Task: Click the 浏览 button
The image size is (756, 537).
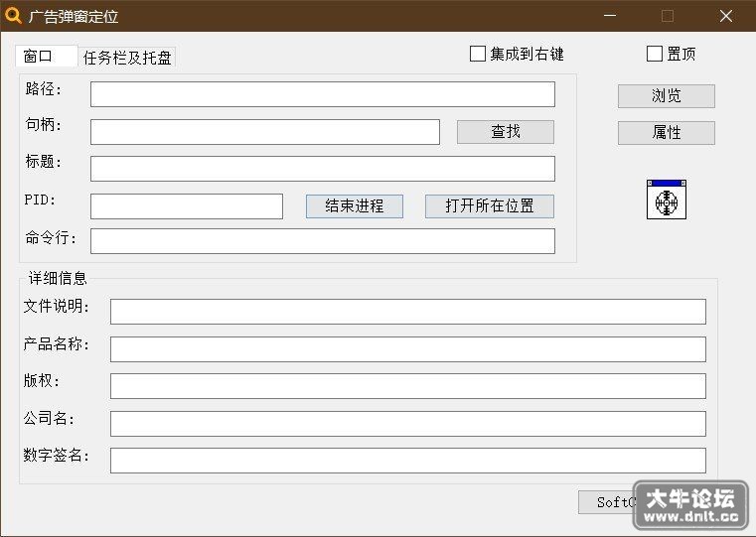Action: pos(667,96)
